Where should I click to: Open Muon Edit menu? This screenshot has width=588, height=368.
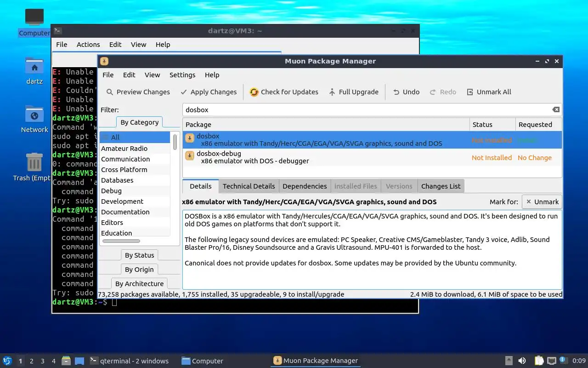point(129,75)
